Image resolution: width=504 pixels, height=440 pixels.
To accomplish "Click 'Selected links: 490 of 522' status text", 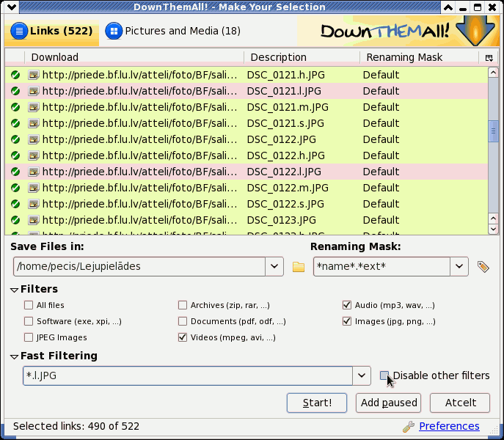I will point(76,426).
